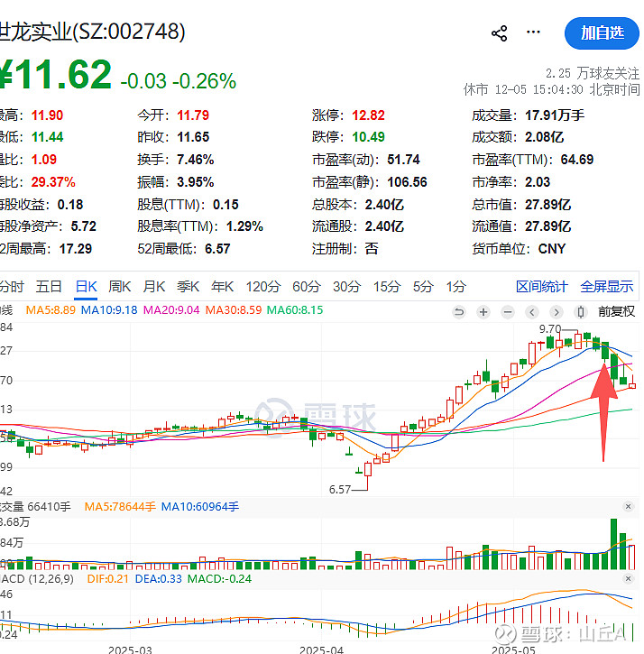Switch to the 年K tab

(x=222, y=287)
